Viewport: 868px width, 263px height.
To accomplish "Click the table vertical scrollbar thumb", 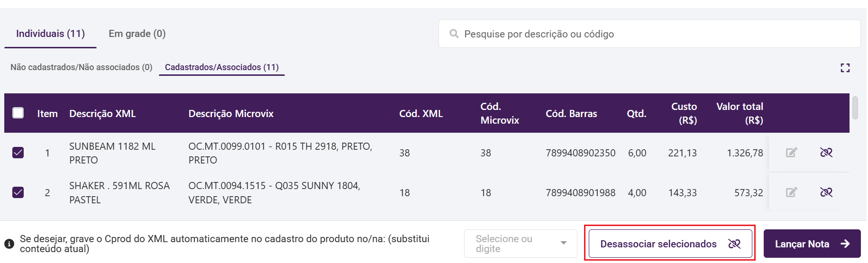I will 855,108.
